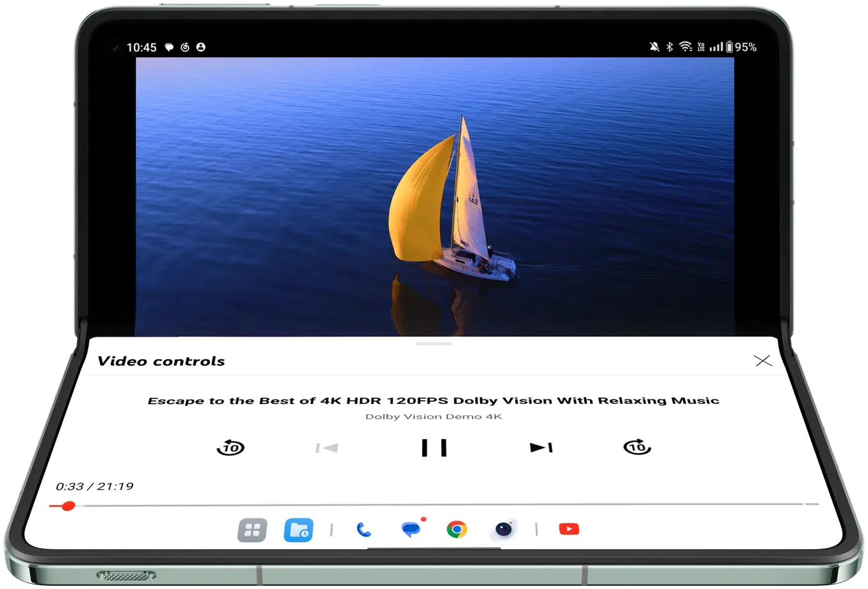Click the red seek bar handle
The width and height of the screenshot is (868, 589).
68,506
